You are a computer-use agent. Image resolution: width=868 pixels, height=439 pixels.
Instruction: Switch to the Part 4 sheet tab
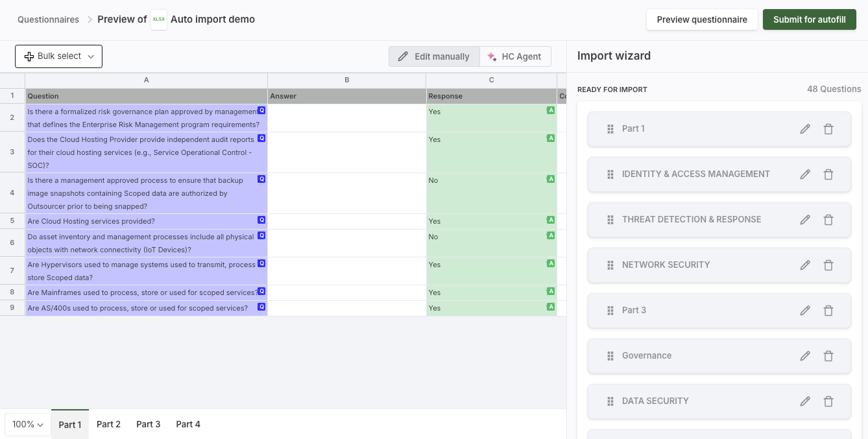(188, 424)
